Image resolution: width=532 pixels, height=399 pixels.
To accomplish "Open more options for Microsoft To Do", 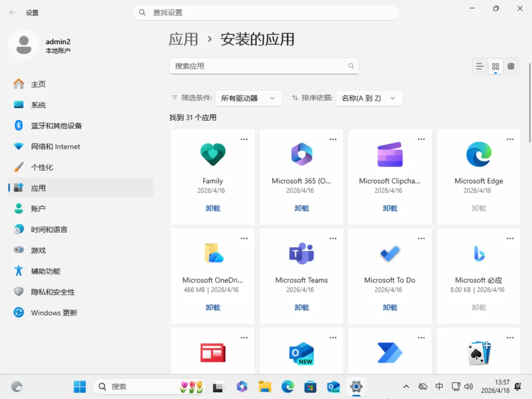I will tap(421, 238).
